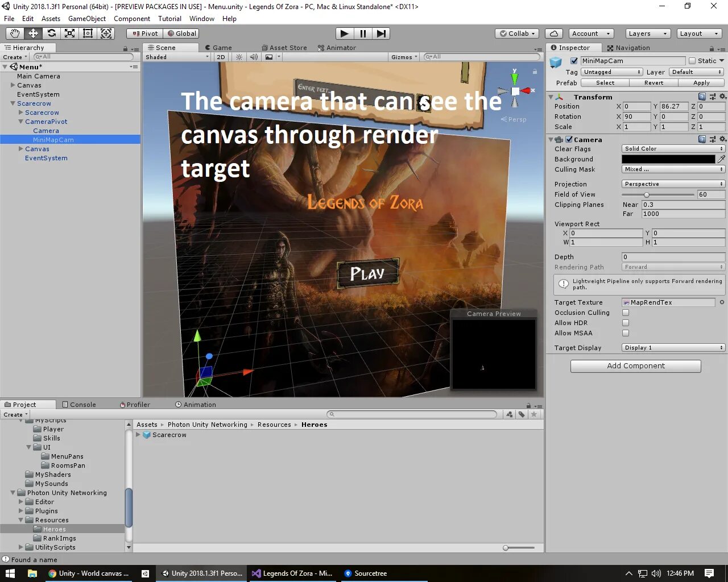The height and width of the screenshot is (582, 728).
Task: Click prefab Revert button
Action: coord(653,83)
